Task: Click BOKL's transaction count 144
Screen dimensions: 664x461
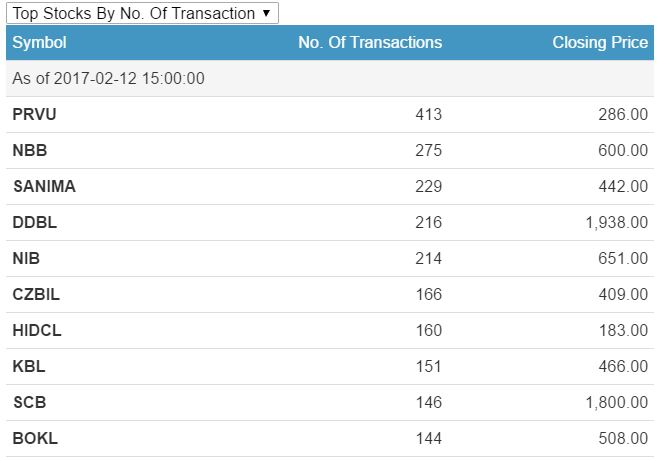Action: tap(428, 438)
